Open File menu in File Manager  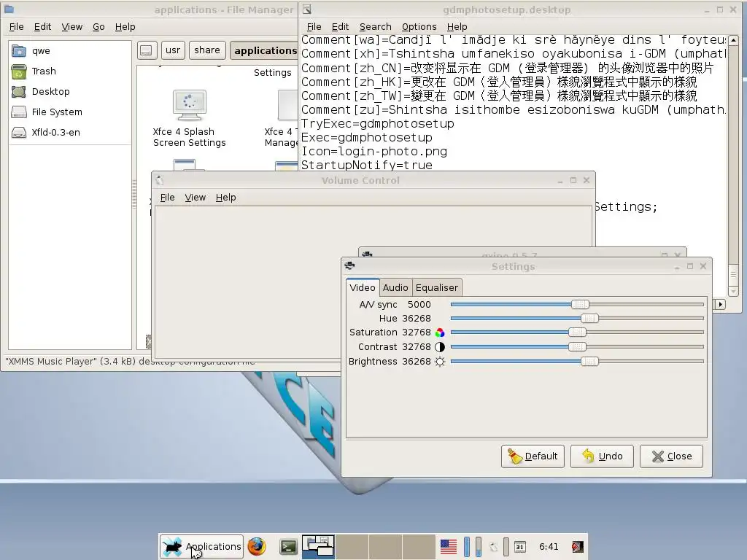click(x=16, y=27)
